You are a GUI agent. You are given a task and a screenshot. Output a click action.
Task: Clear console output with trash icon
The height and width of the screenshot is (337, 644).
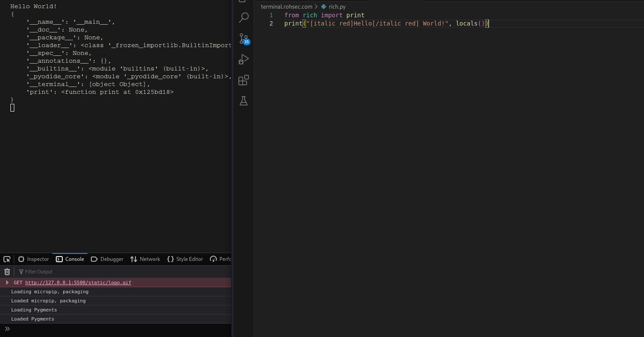coord(7,272)
